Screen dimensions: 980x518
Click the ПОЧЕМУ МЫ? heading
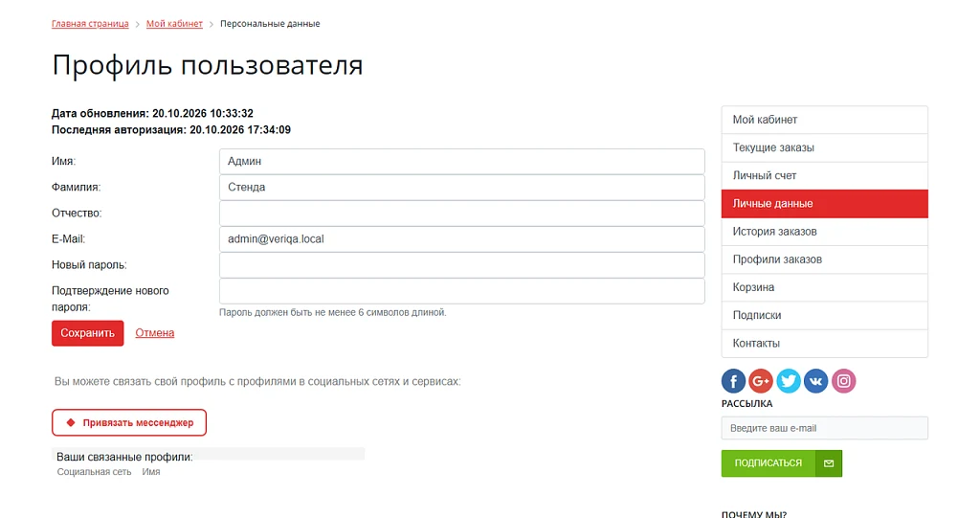point(754,514)
